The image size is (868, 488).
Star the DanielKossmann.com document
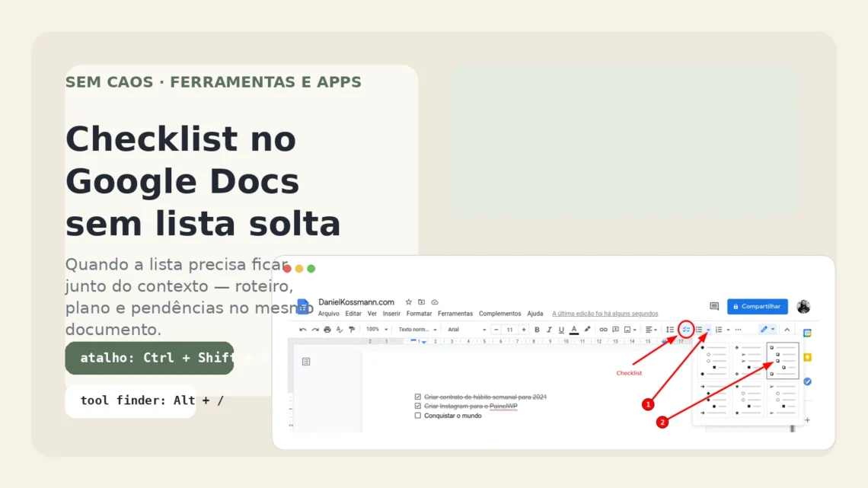(409, 302)
